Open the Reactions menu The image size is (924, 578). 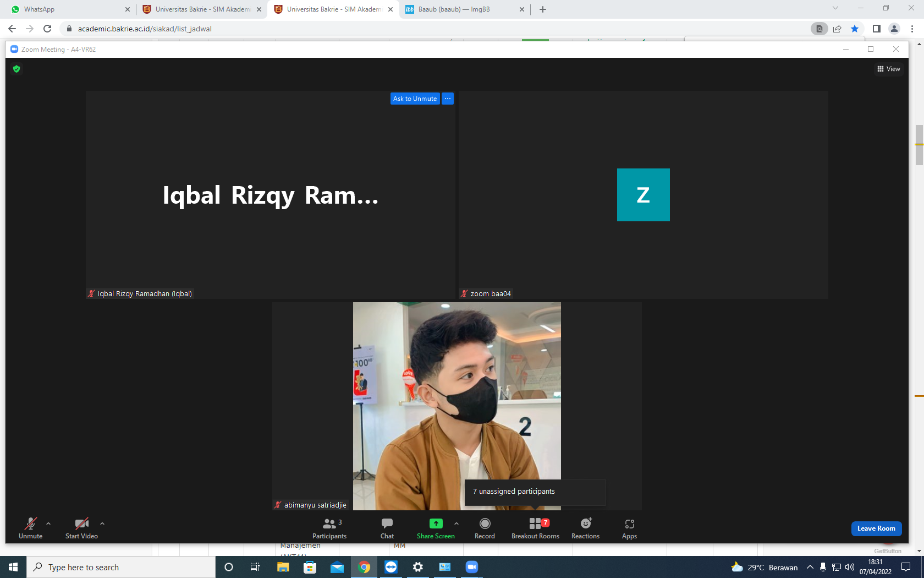[x=585, y=528]
